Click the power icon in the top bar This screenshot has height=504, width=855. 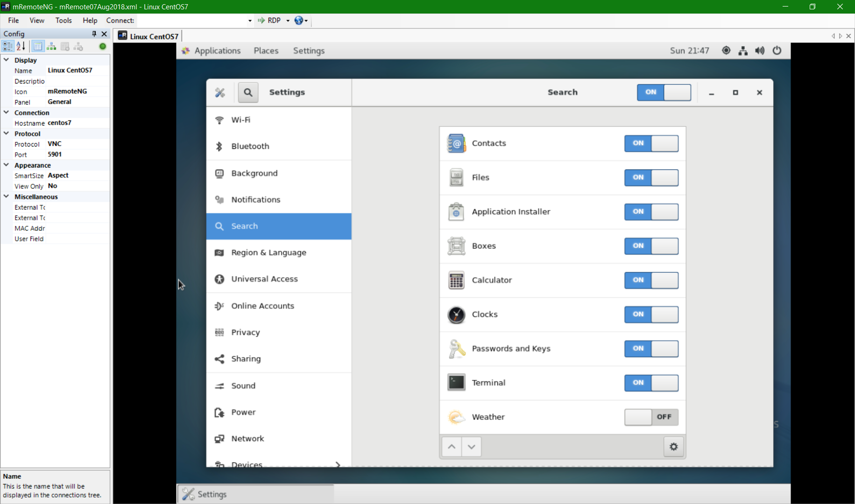[x=777, y=50]
